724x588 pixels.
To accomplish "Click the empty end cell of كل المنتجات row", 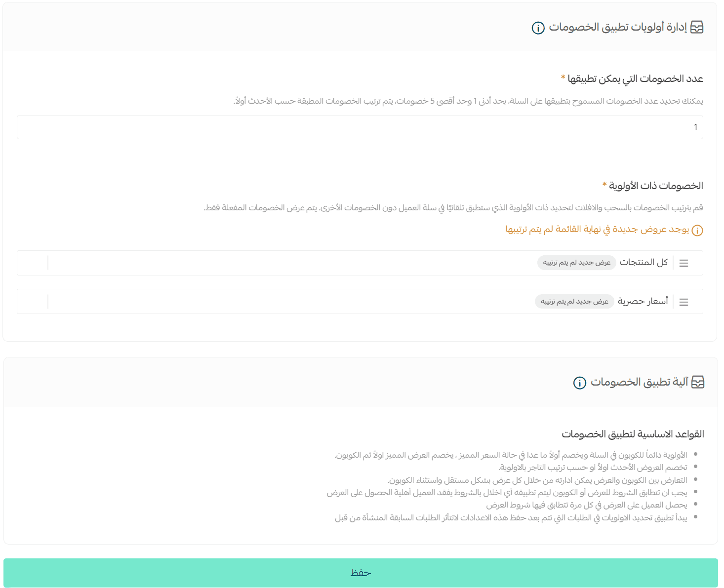I will 33,263.
